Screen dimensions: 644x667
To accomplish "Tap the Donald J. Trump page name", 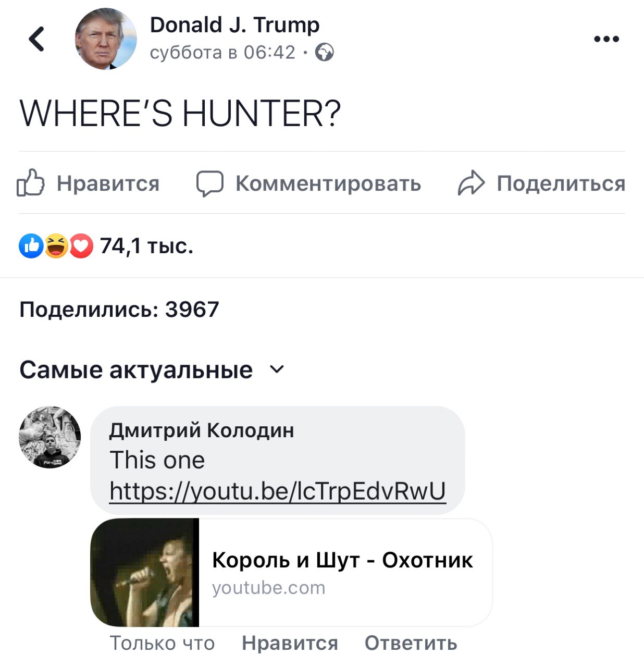I will pyautogui.click(x=234, y=24).
